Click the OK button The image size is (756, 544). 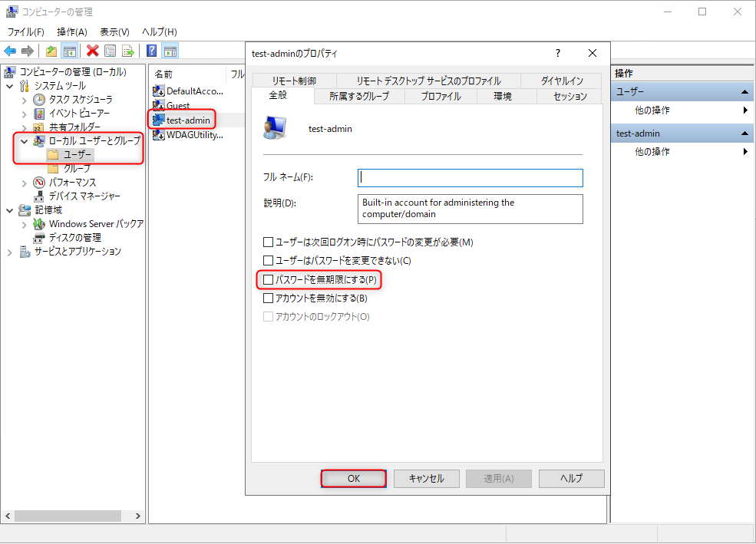[353, 479]
